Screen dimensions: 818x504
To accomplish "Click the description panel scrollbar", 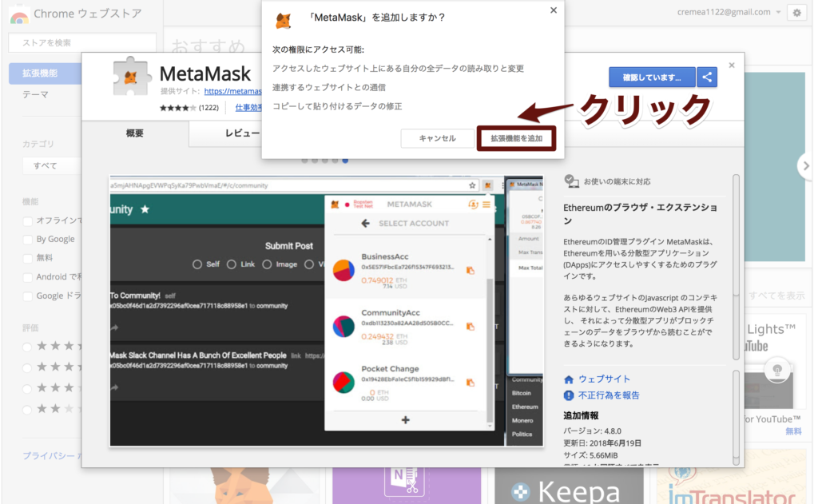I will (x=736, y=266).
